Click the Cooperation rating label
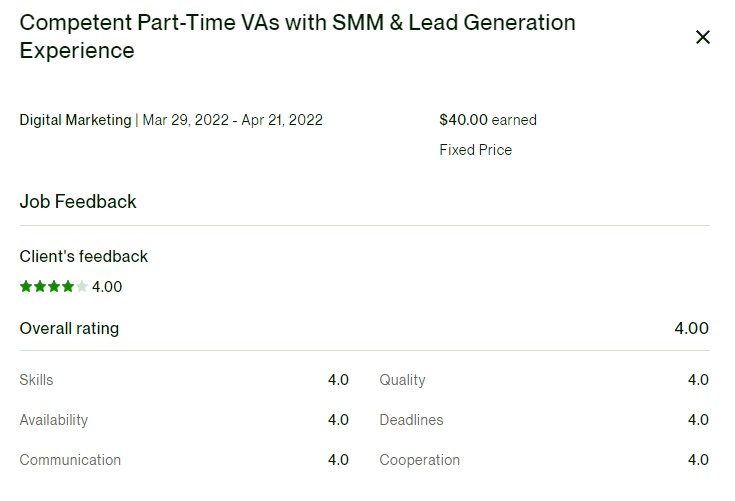Image resolution: width=735 pixels, height=501 pixels. click(x=420, y=460)
